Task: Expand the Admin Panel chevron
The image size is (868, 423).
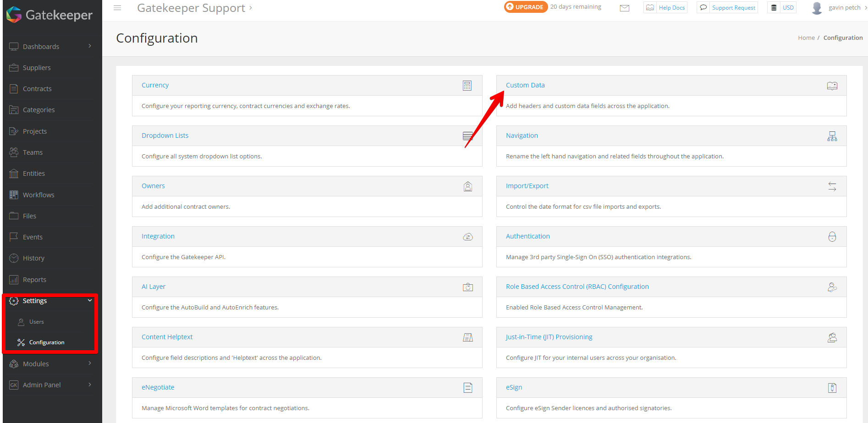Action: tap(90, 385)
